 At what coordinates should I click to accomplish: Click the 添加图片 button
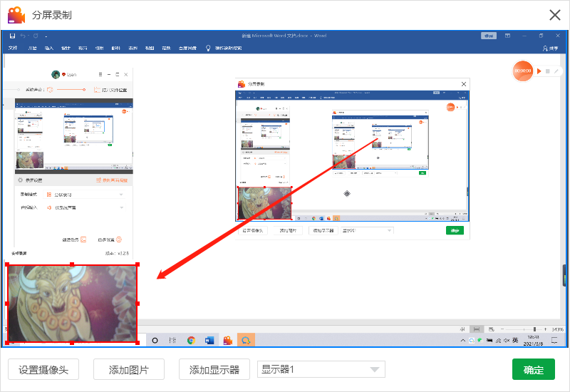(x=129, y=369)
